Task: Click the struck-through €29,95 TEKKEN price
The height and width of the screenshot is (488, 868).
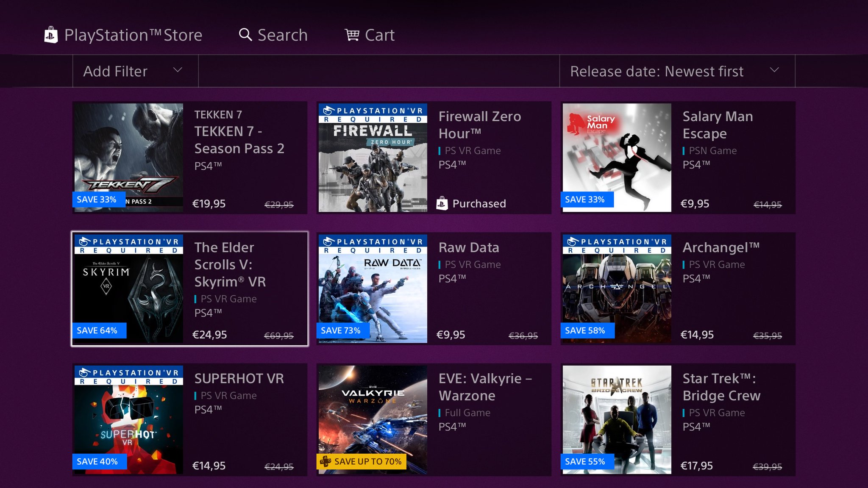Action: coord(279,205)
